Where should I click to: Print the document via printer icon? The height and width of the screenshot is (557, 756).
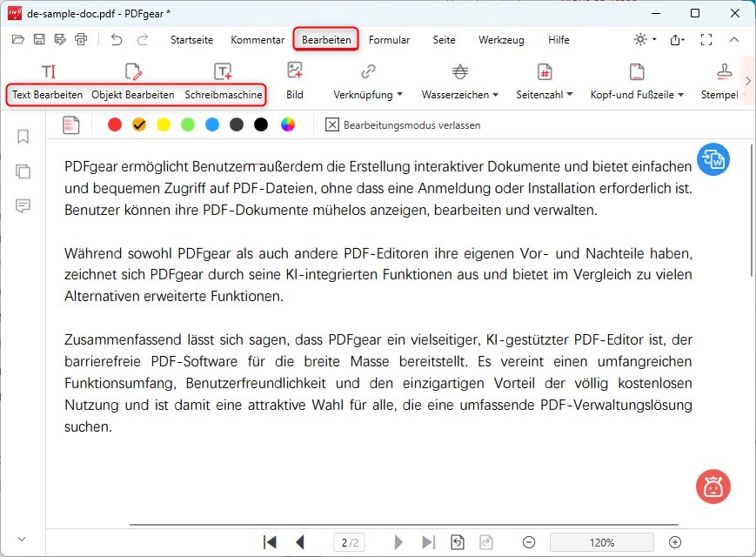(81, 39)
